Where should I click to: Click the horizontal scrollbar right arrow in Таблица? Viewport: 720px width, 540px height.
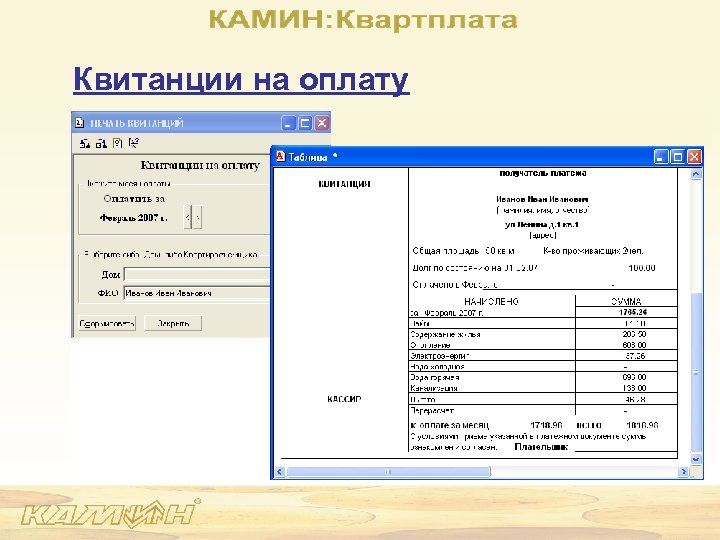[x=684, y=472]
